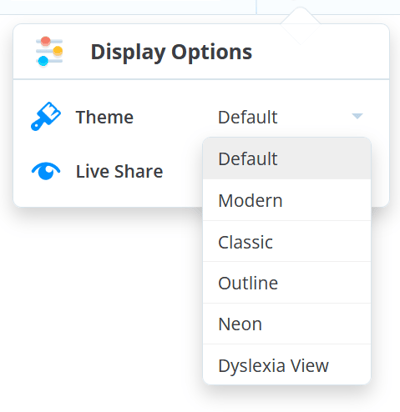This screenshot has height=412, width=400.
Task: Apply the Neon theme
Action: [x=287, y=324]
